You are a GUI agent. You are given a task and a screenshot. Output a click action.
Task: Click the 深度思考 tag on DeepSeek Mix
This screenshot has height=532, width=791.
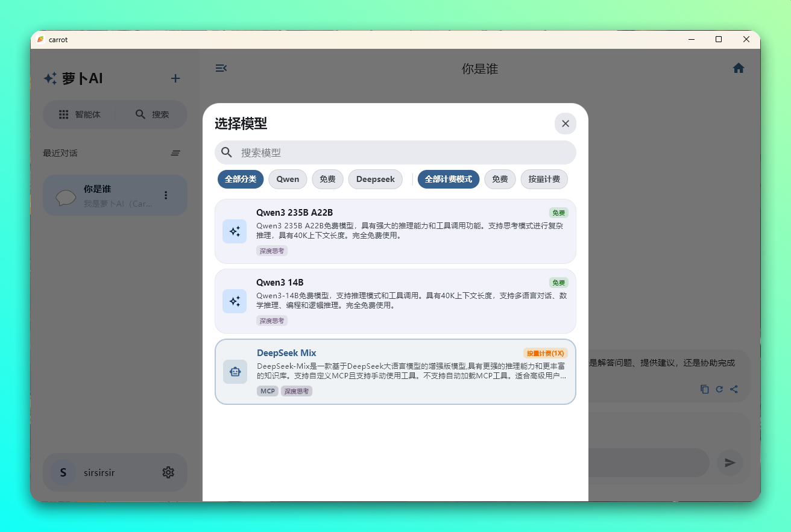coord(297,391)
